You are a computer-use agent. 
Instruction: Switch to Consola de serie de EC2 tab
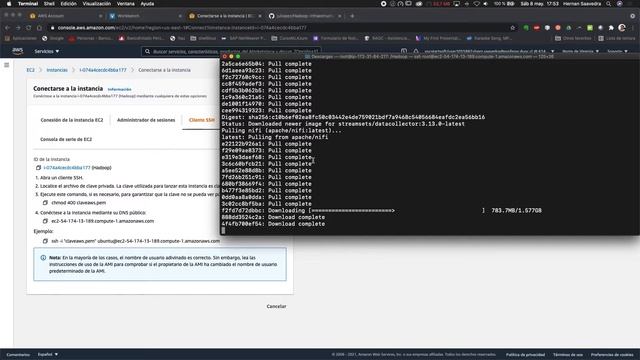tap(66, 139)
